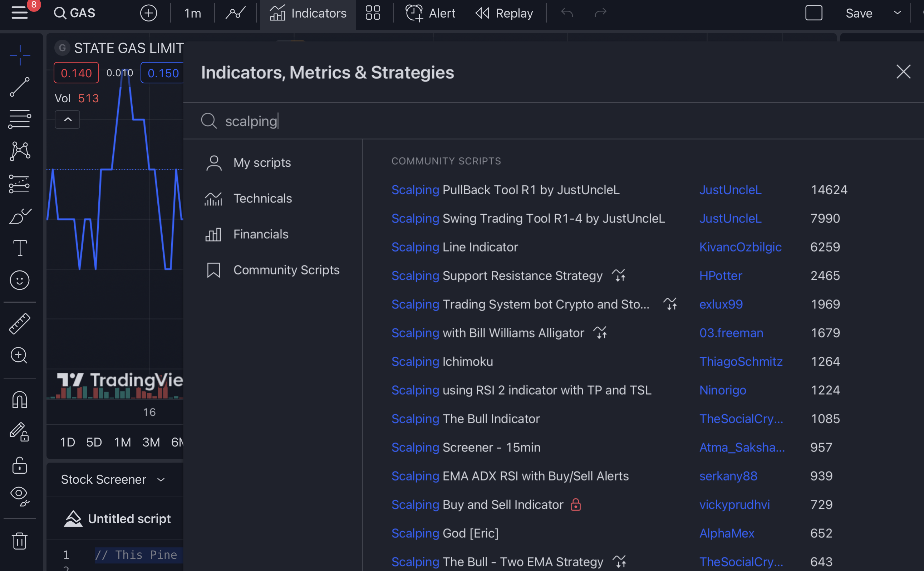This screenshot has width=924, height=571.
Task: Select layout square icon
Action: click(x=814, y=13)
